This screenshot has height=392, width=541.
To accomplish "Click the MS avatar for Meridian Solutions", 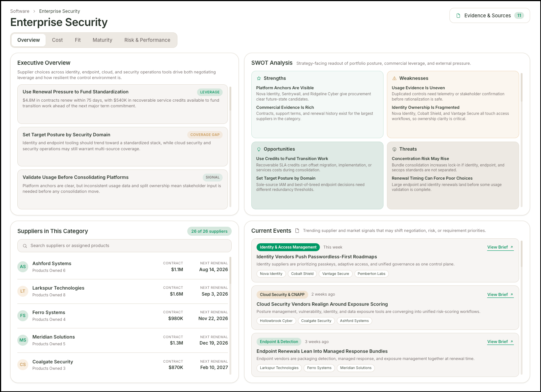I will click(x=23, y=340).
